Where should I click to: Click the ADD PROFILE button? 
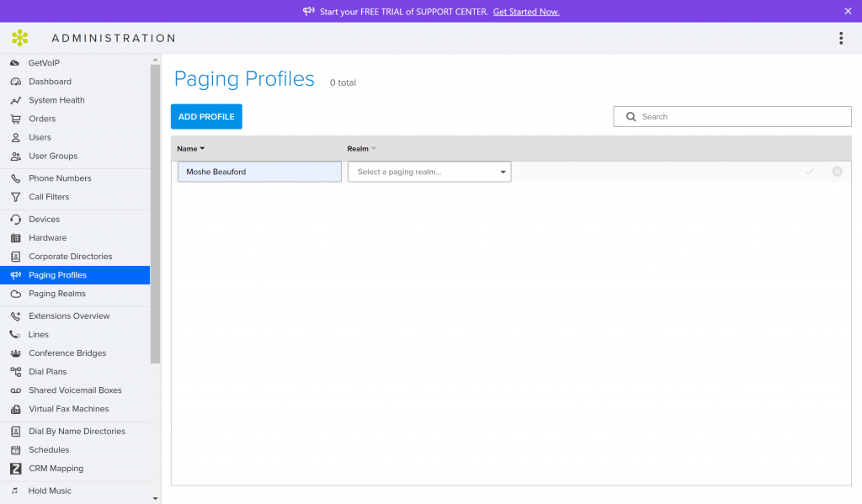click(x=206, y=117)
